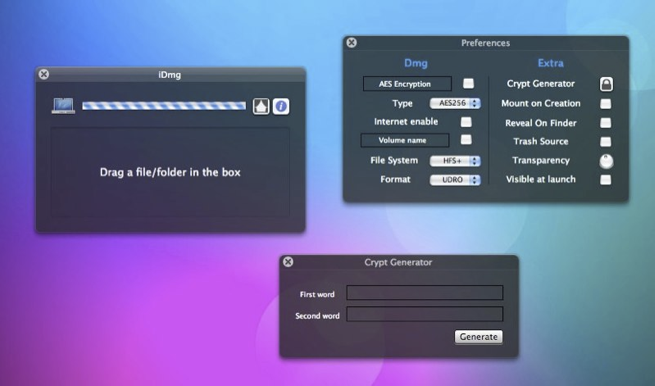Adjust the Transparency knob
Viewport: 655px width, 386px height.
[x=606, y=161]
